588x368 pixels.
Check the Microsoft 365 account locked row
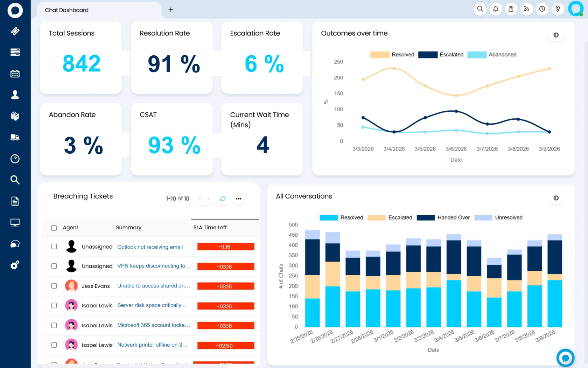(x=54, y=325)
